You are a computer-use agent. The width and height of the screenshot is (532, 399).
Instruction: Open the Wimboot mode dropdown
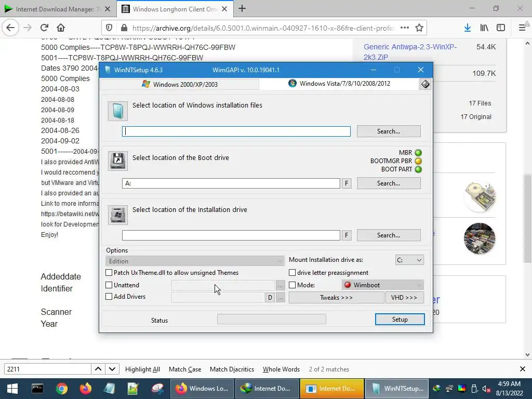click(383, 285)
